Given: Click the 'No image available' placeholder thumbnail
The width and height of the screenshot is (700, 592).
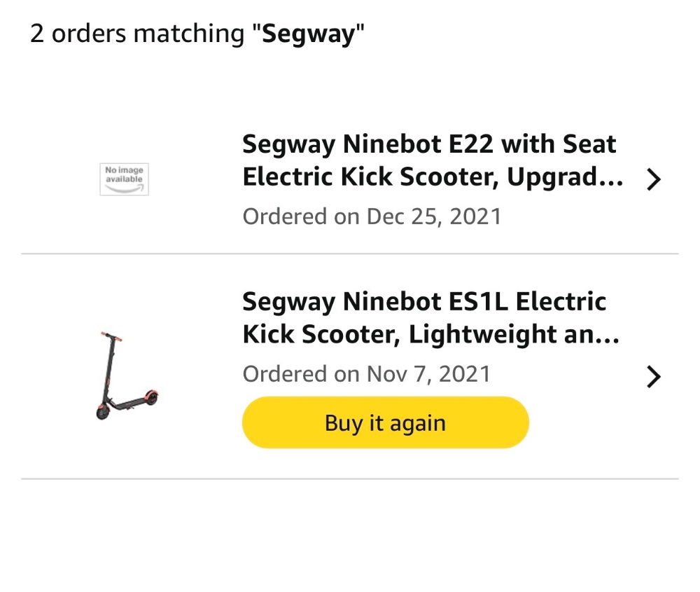Looking at the screenshot, I should pos(124,179).
